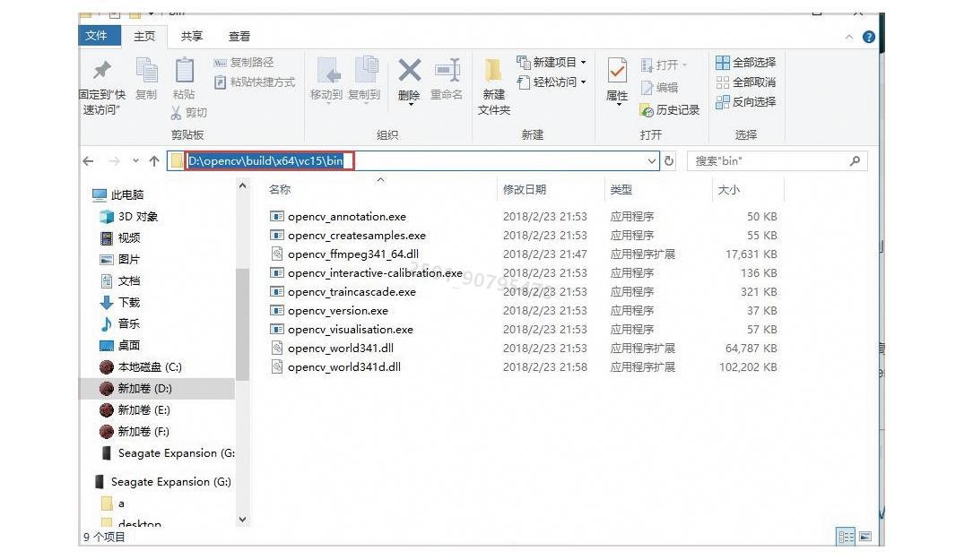The height and width of the screenshot is (560, 964).
Task: Click Edit (编辑) in the ribbon
Action: click(x=659, y=87)
